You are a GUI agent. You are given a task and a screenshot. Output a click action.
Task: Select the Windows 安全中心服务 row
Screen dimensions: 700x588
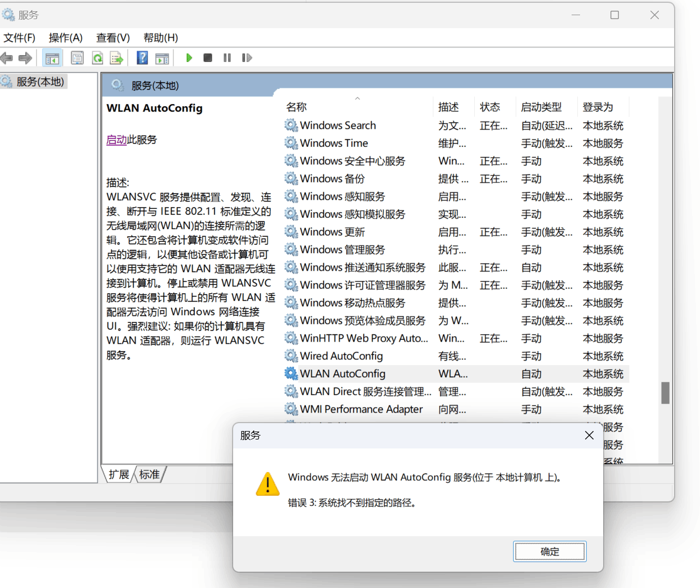click(456, 161)
